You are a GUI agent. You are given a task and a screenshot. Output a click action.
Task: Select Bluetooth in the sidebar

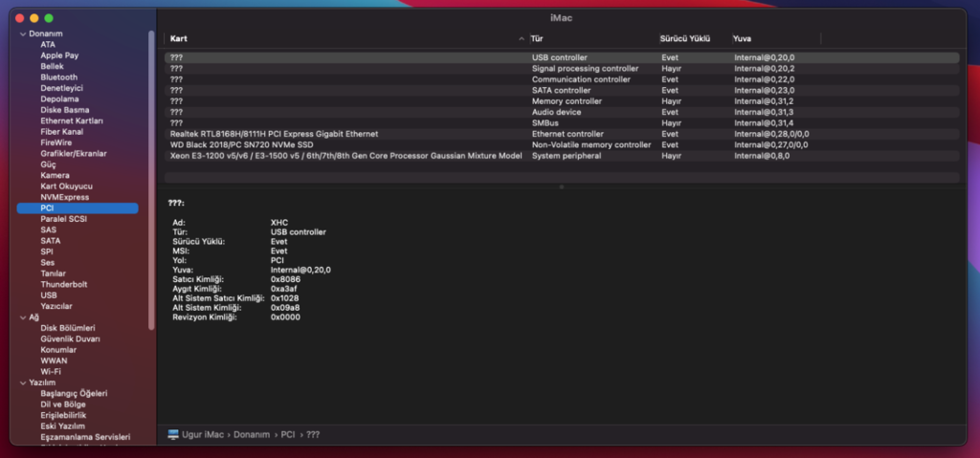[x=58, y=77]
